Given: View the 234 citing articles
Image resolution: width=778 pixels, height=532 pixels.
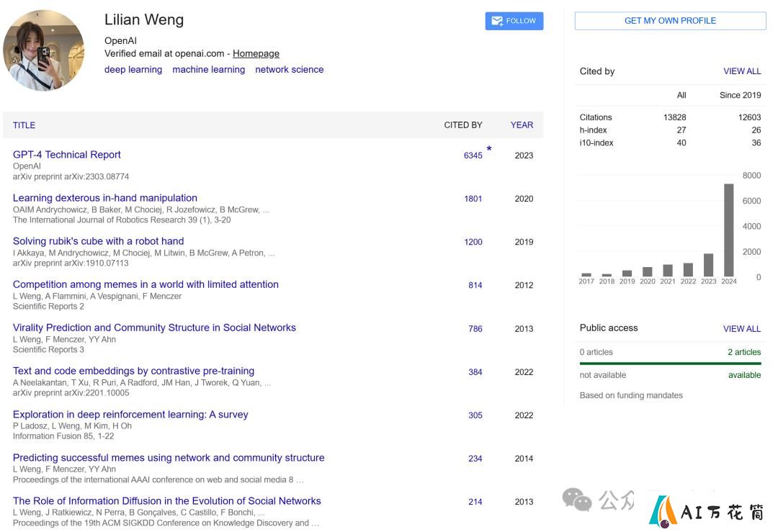Looking at the screenshot, I should 475,459.
